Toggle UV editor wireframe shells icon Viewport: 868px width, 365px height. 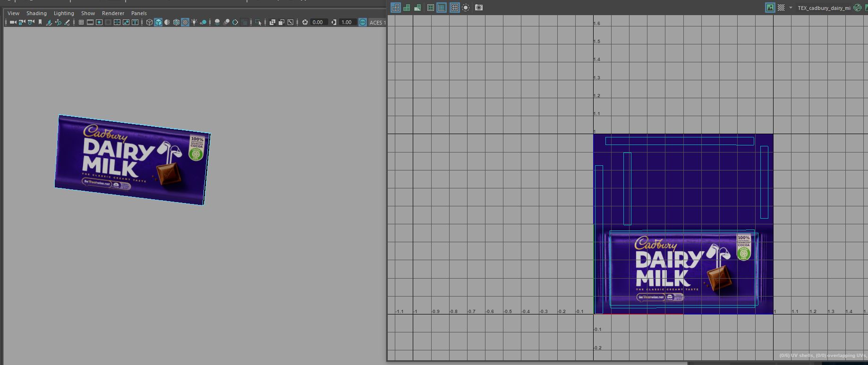pos(396,8)
